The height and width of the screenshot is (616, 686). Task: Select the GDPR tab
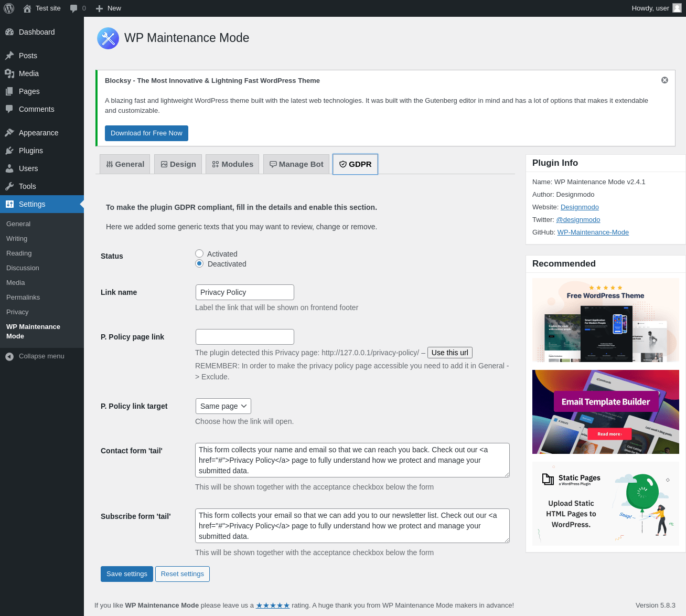click(355, 164)
